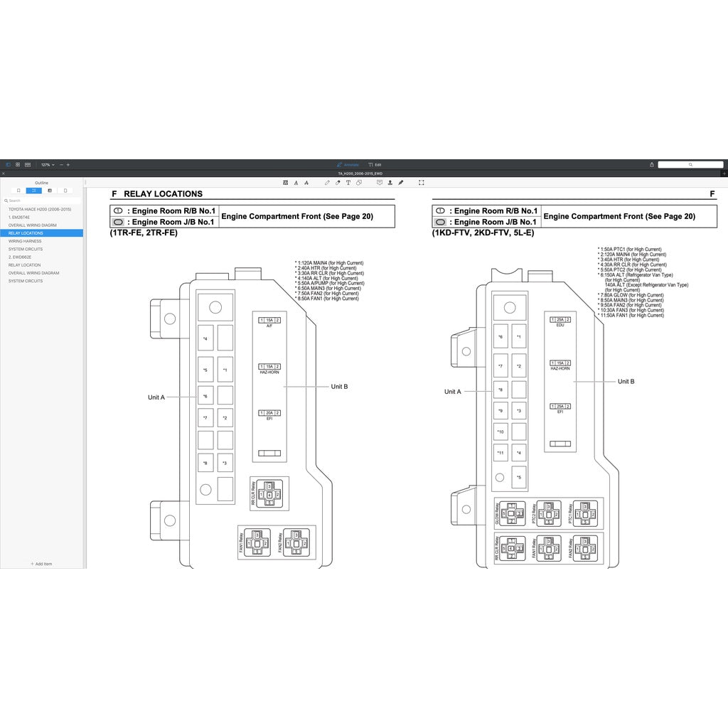Open the Annotate menu

[348, 164]
